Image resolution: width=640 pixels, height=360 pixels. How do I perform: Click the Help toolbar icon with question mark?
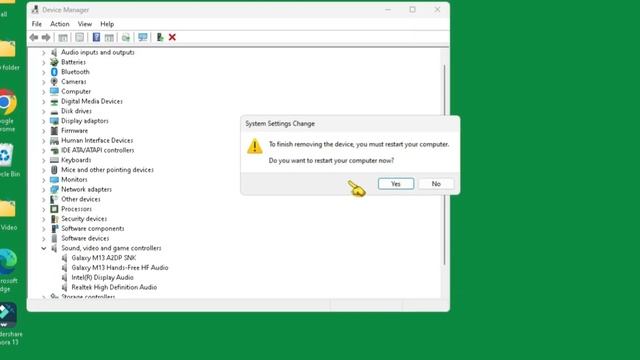(96, 38)
